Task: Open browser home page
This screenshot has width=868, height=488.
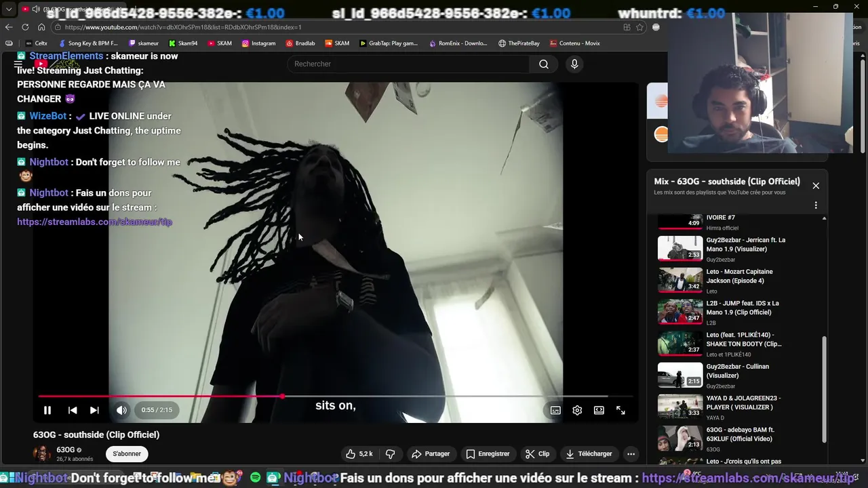Action: point(41,27)
